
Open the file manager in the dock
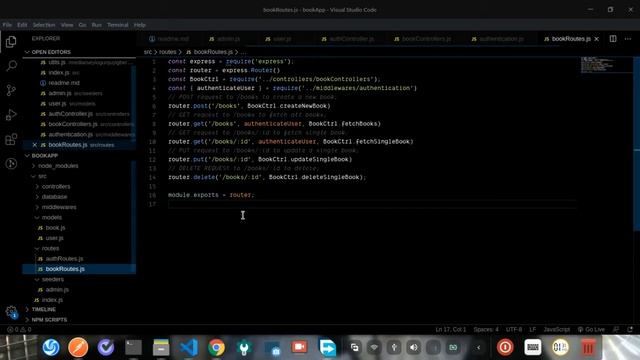[x=161, y=347]
